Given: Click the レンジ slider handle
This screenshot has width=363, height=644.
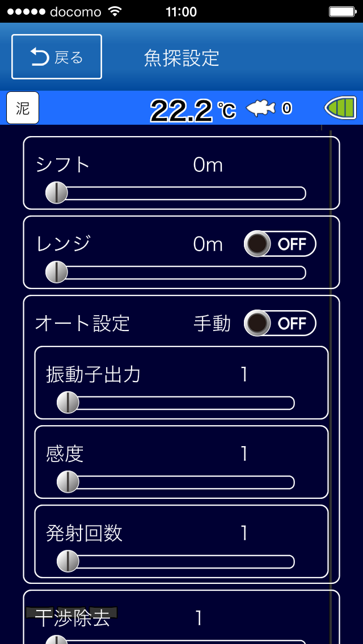Looking at the screenshot, I should [57, 273].
